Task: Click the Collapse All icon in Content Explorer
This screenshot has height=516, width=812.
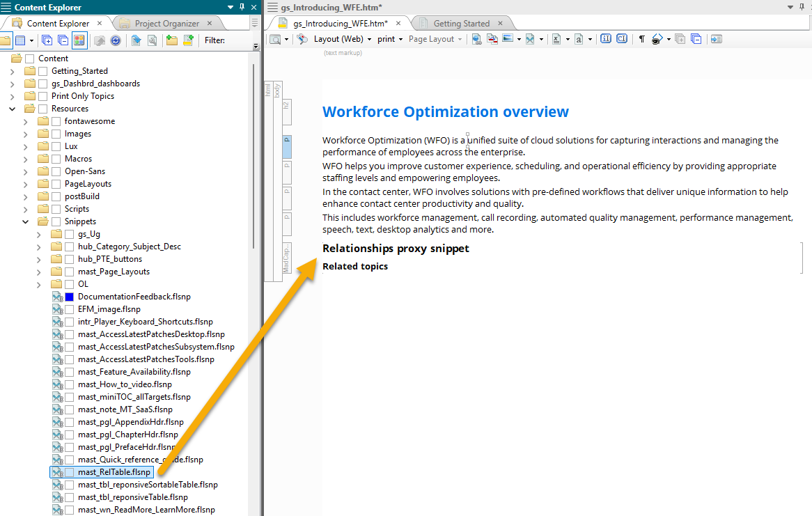Action: coord(63,40)
